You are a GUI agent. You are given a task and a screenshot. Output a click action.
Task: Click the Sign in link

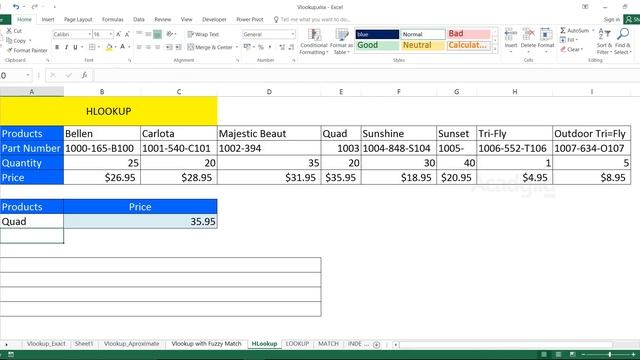(611, 19)
